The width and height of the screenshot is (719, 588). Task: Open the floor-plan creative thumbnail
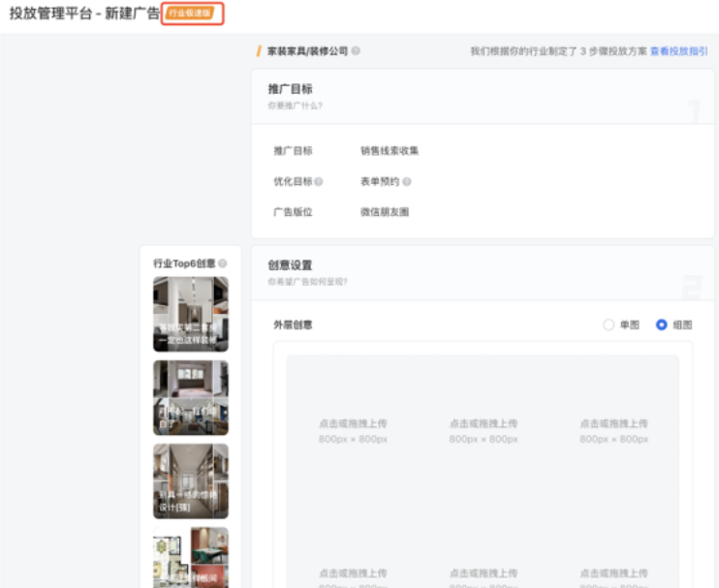[x=191, y=557]
